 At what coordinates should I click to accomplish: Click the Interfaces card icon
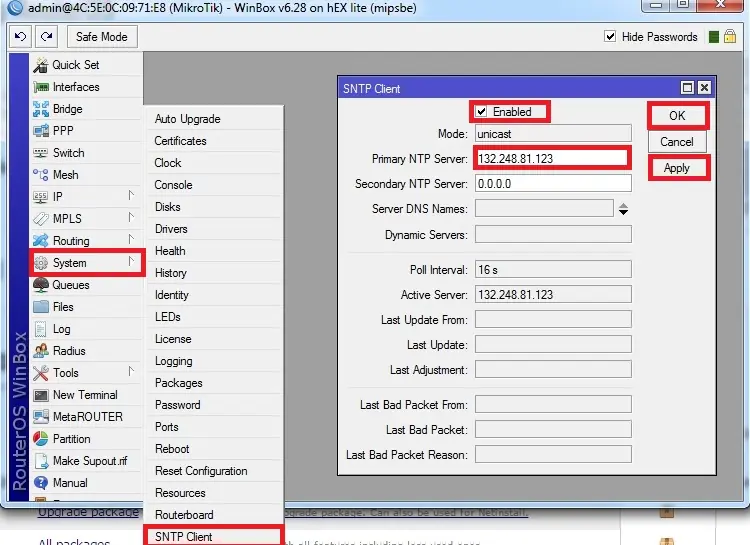tap(41, 87)
